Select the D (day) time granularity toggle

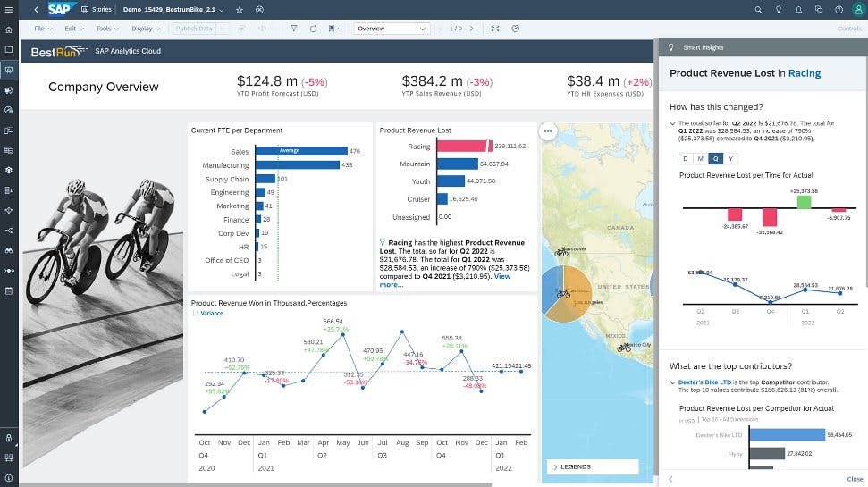click(x=686, y=158)
